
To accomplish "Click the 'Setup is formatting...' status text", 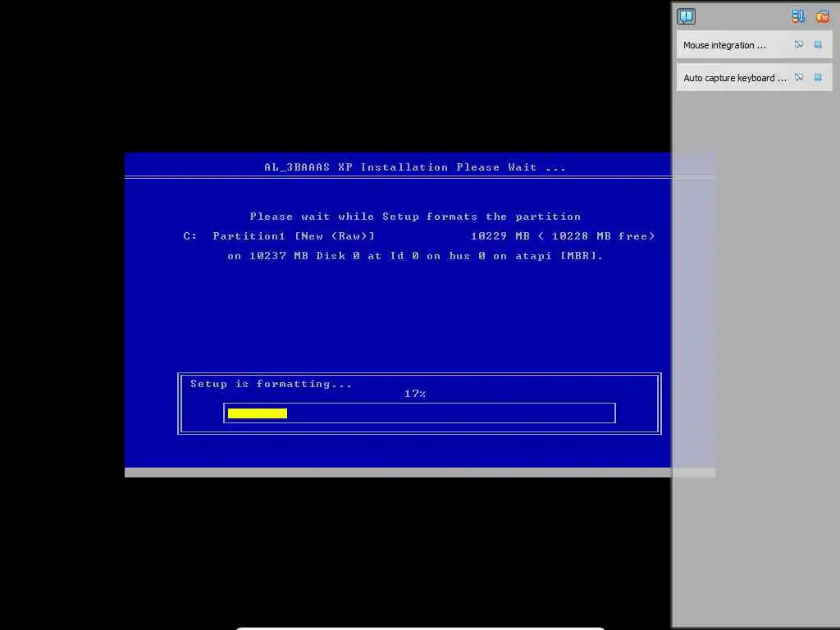I will (271, 384).
